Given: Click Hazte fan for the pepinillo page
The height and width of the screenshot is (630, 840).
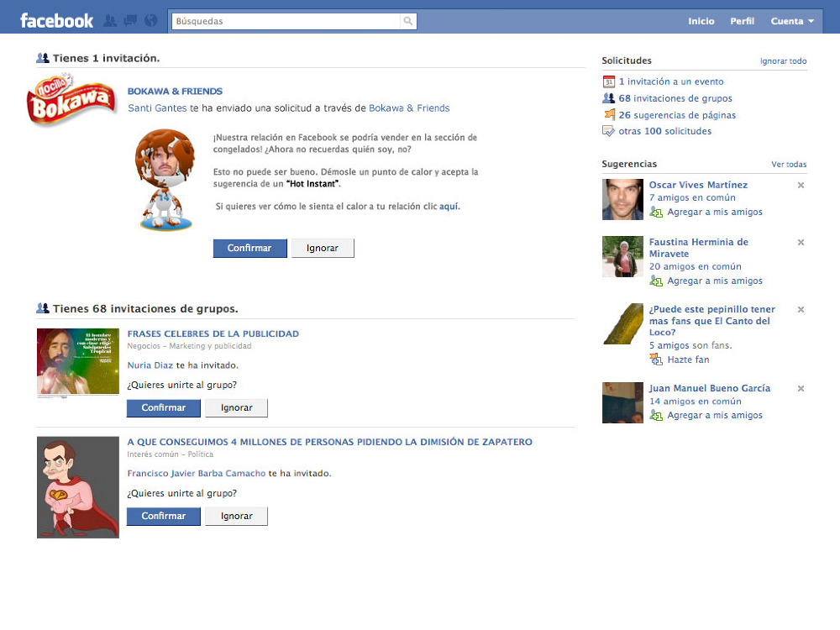Looking at the screenshot, I should coord(688,360).
